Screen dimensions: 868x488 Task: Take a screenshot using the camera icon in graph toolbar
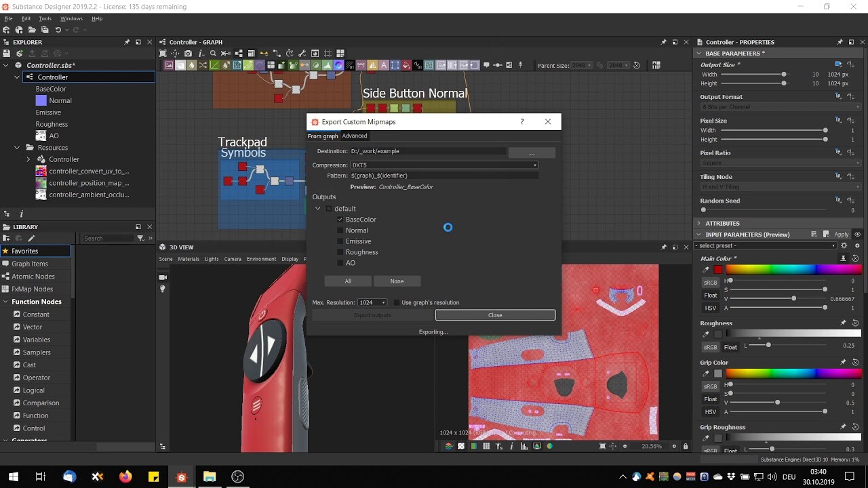[x=188, y=53]
